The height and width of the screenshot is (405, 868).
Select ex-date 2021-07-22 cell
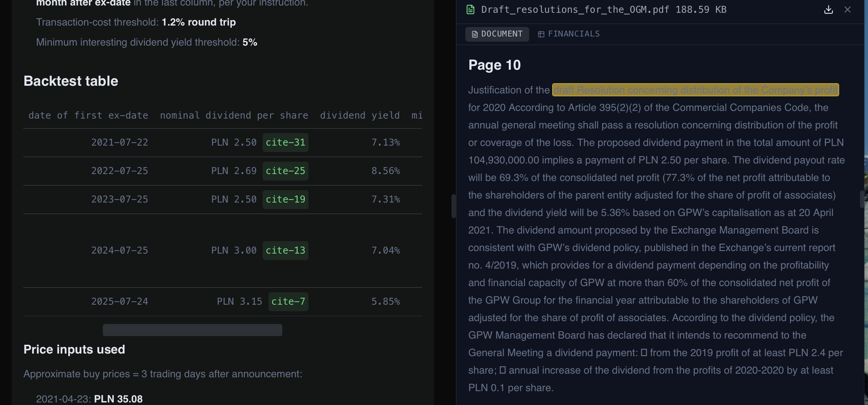pyautogui.click(x=120, y=142)
